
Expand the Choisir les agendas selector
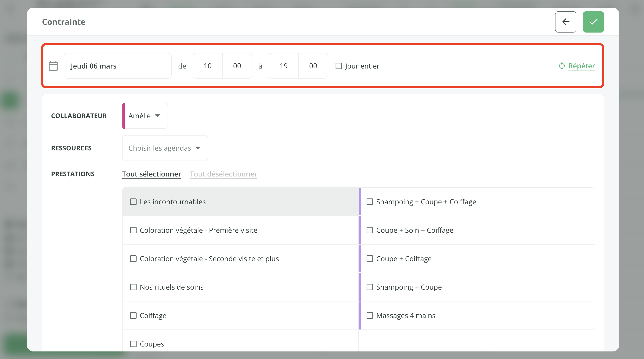165,148
